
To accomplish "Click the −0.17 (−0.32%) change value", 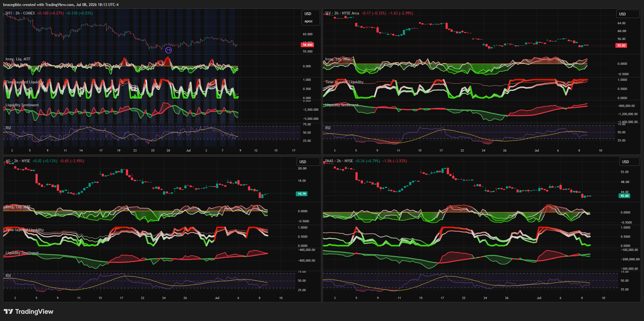I will pos(374,13).
